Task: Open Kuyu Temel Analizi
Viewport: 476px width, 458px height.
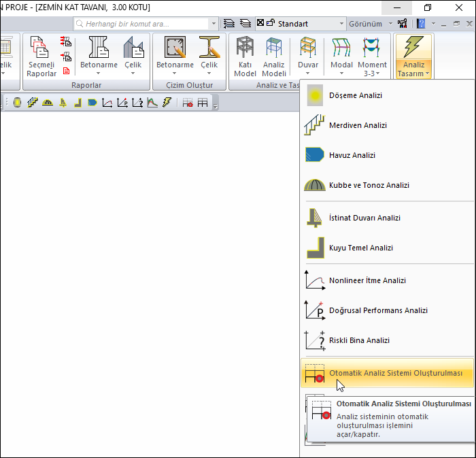Action: coord(360,248)
